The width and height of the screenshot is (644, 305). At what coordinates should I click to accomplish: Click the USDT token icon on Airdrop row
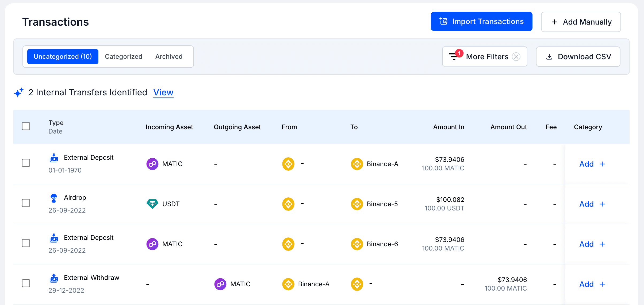click(x=152, y=204)
